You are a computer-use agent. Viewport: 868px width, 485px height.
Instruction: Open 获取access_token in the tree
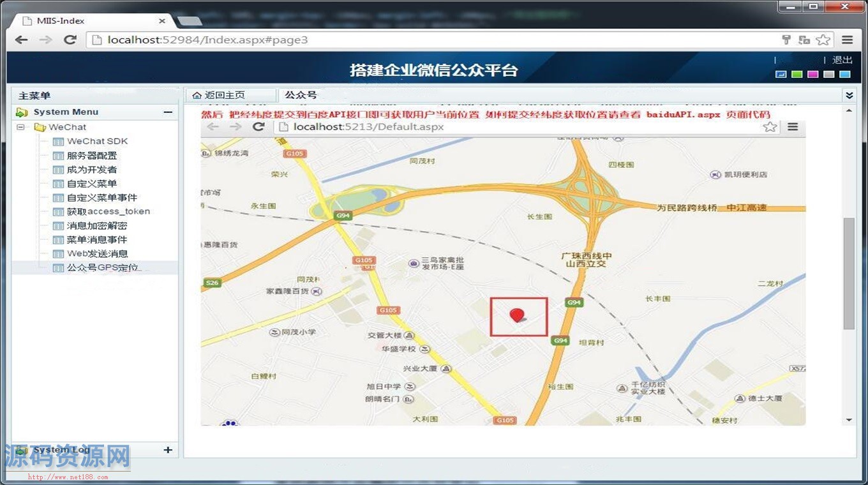(x=108, y=211)
